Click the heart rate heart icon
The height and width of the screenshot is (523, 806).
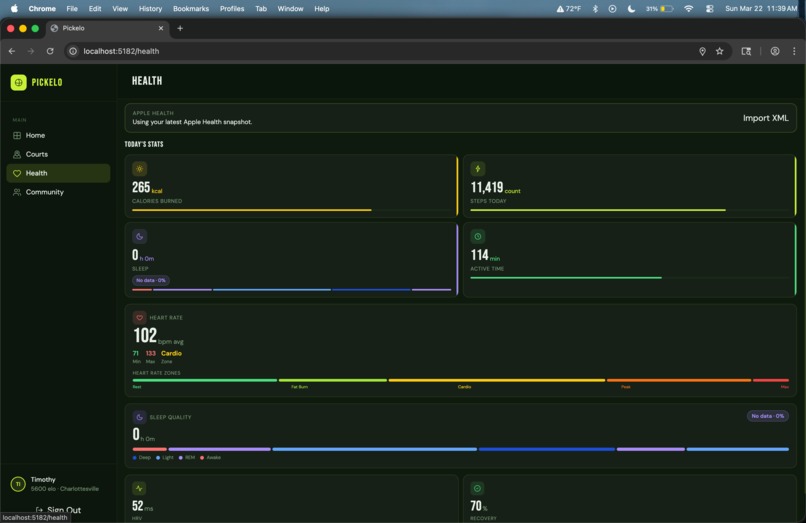pyautogui.click(x=139, y=318)
